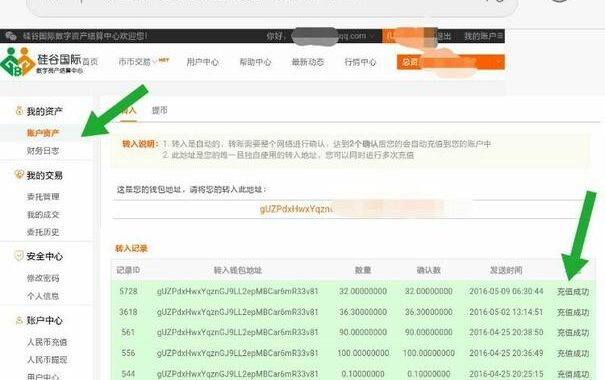Open 行情中心 navigation item

360,62
